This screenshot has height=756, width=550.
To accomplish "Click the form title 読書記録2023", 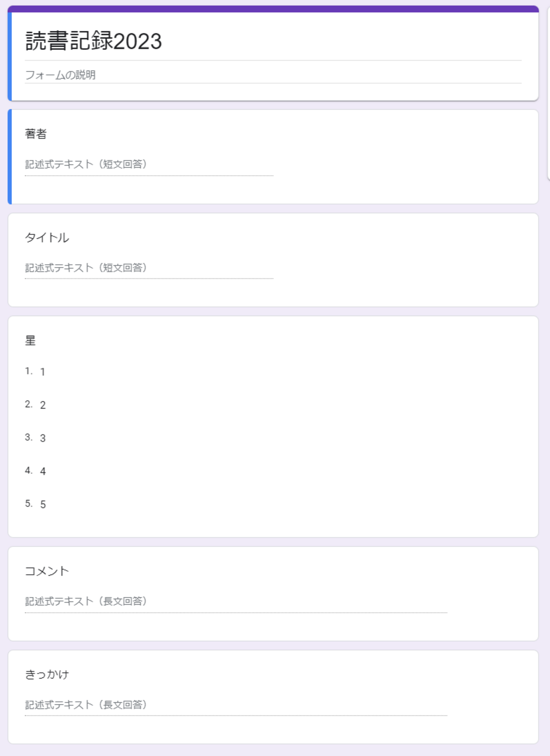I will (93, 41).
